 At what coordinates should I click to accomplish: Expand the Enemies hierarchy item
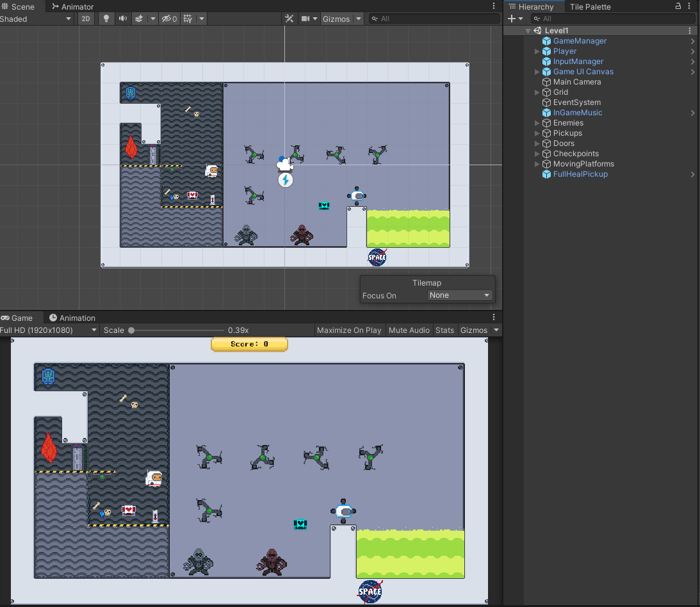[x=537, y=123]
